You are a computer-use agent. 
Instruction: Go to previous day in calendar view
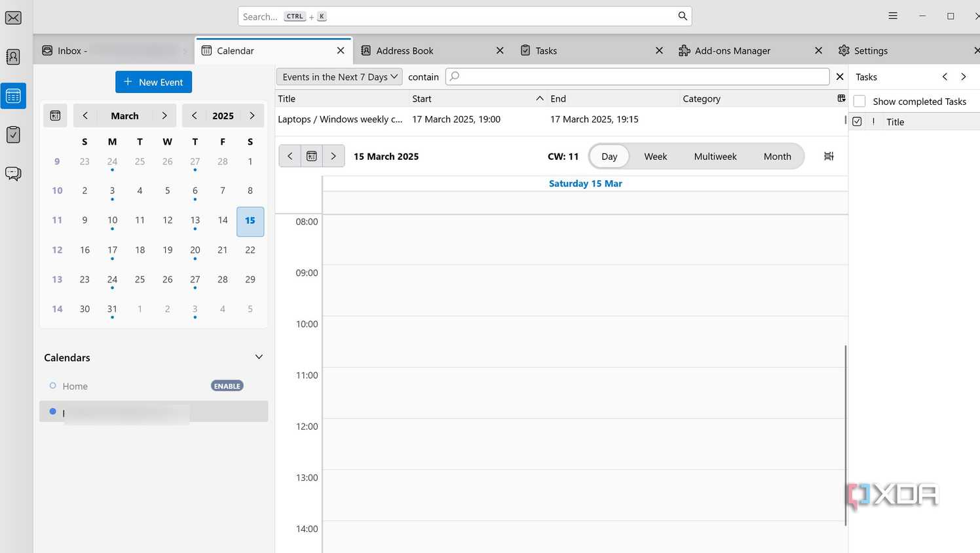[290, 156]
